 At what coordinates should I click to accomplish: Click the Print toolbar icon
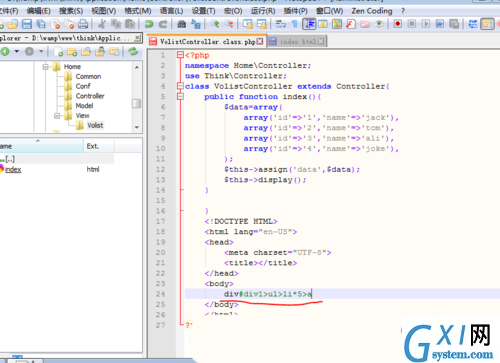(83, 24)
